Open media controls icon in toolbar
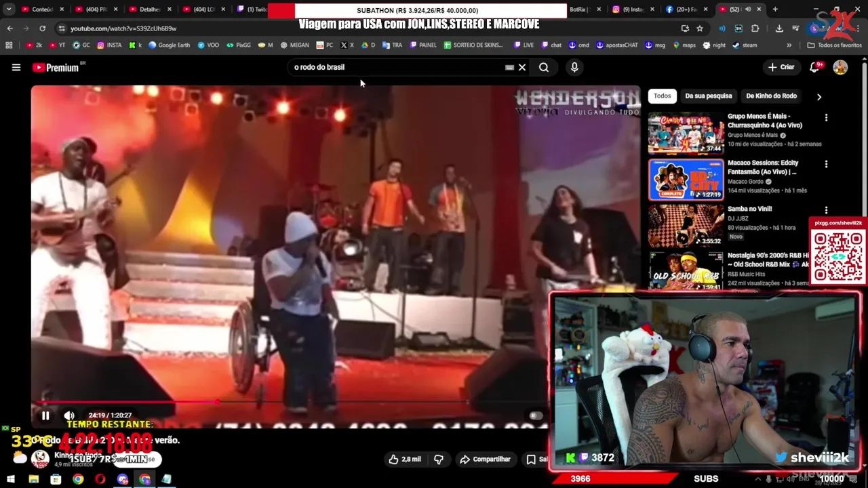868x488 pixels. (x=795, y=28)
